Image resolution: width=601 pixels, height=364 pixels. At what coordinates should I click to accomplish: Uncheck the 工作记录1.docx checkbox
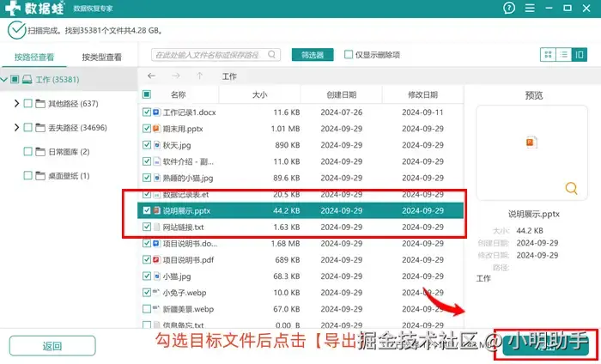point(147,112)
